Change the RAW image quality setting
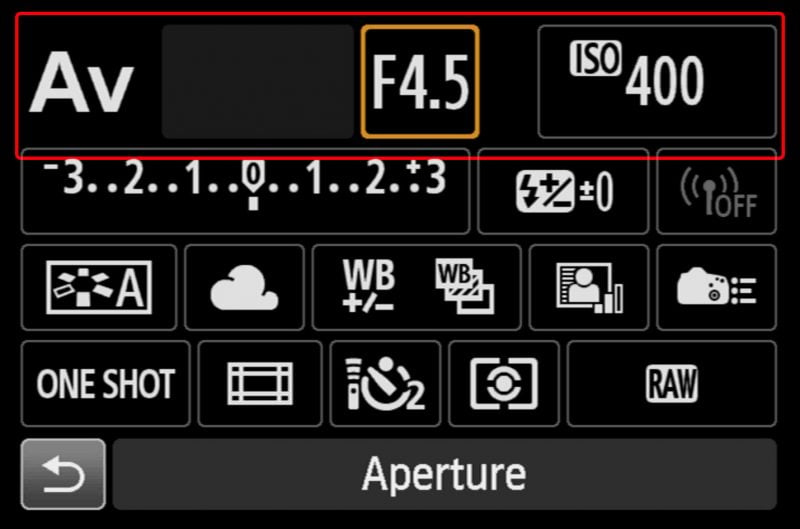The image size is (800, 529). 672,384
